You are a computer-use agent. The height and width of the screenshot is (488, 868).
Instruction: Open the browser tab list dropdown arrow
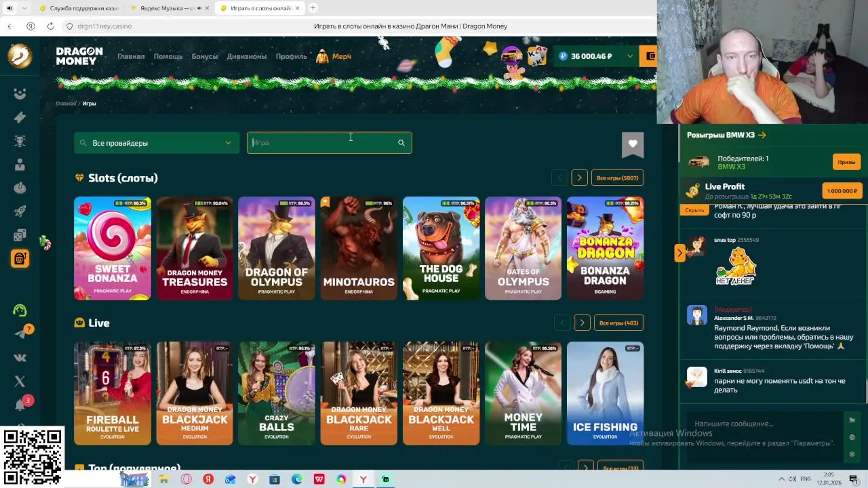click(24, 8)
